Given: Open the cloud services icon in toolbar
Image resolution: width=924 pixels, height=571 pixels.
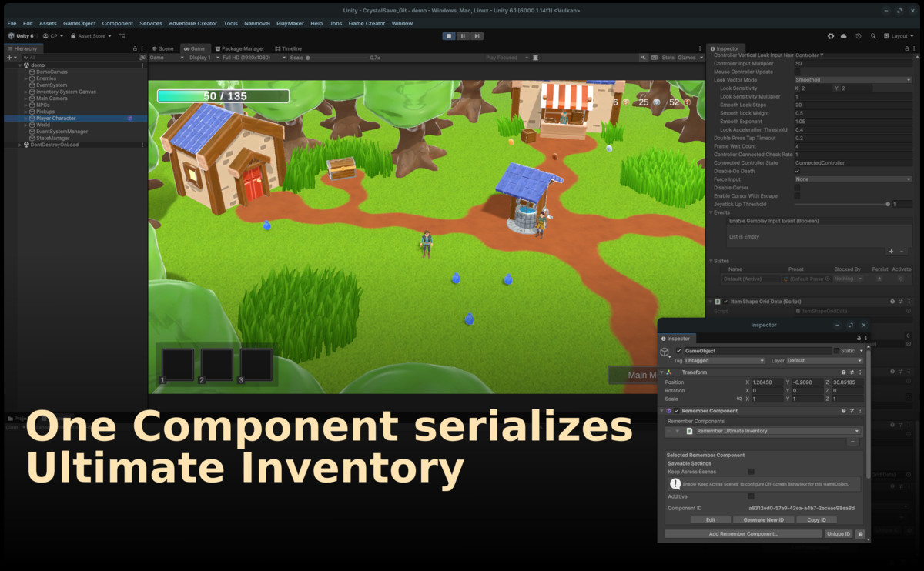Looking at the screenshot, I should [844, 35].
